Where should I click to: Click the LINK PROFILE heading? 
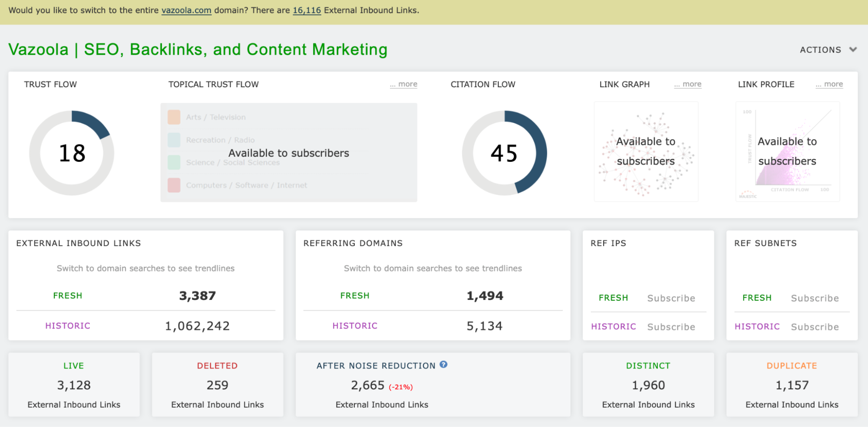click(766, 84)
